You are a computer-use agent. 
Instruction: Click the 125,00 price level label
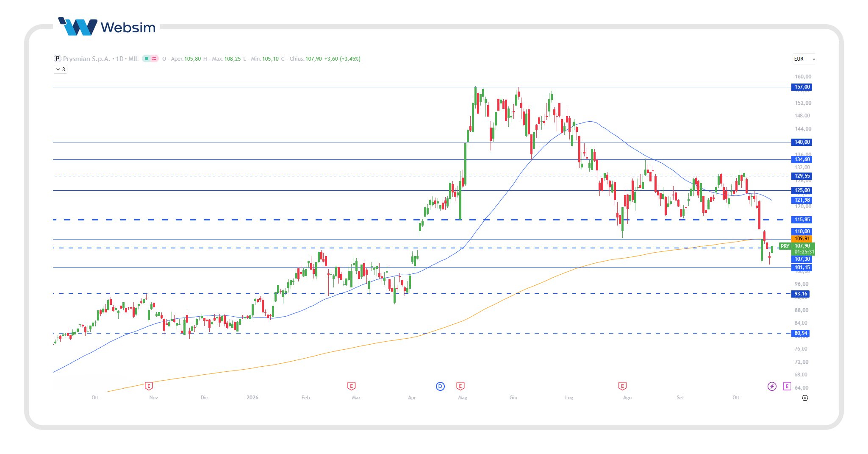point(802,190)
